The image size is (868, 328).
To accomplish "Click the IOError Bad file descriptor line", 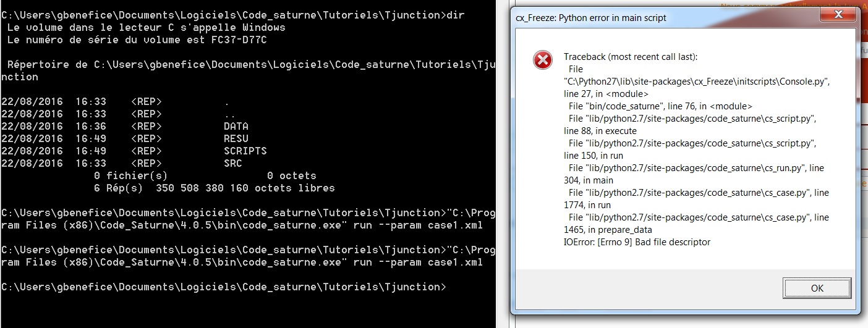I will pyautogui.click(x=637, y=242).
